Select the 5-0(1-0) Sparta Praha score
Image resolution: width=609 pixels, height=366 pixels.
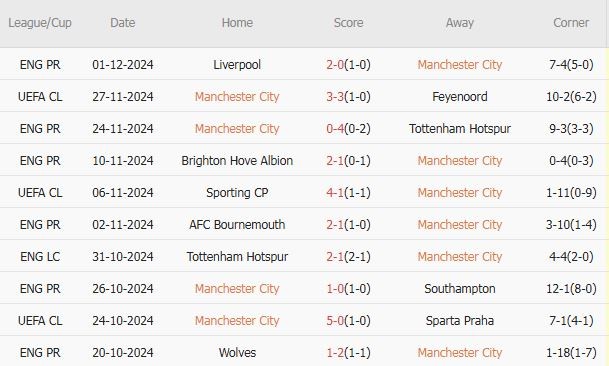[x=348, y=321]
